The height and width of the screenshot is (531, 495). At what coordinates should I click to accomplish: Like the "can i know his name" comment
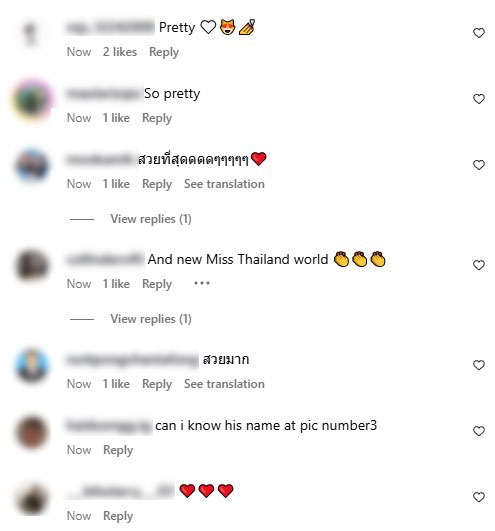[478, 431]
